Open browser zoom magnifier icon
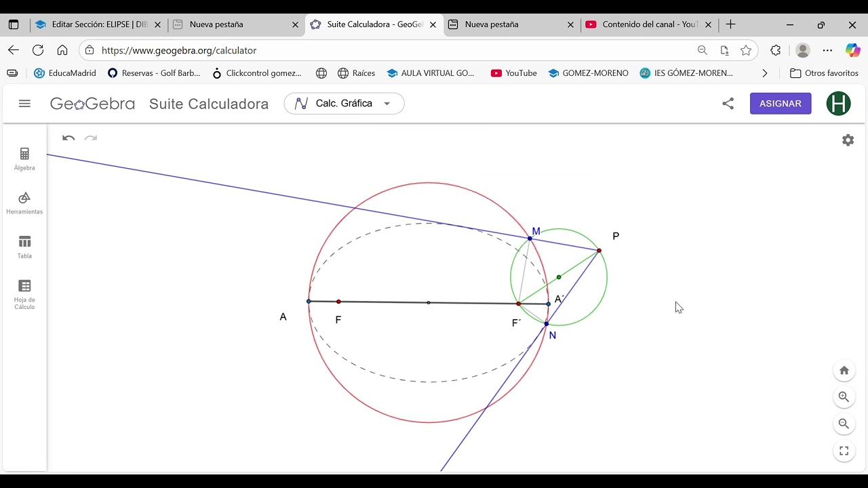The width and height of the screenshot is (868, 488). tap(703, 50)
